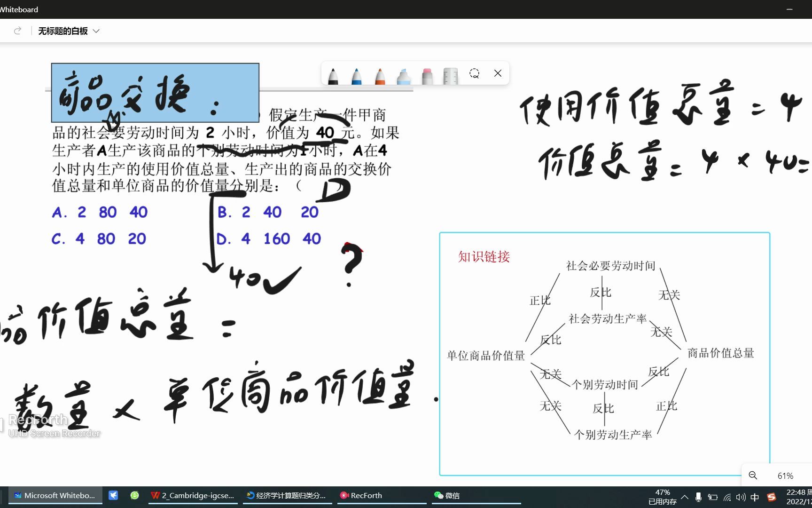Open the Wi-Fi network flyout
This screenshot has height=508, width=812.
727,497
